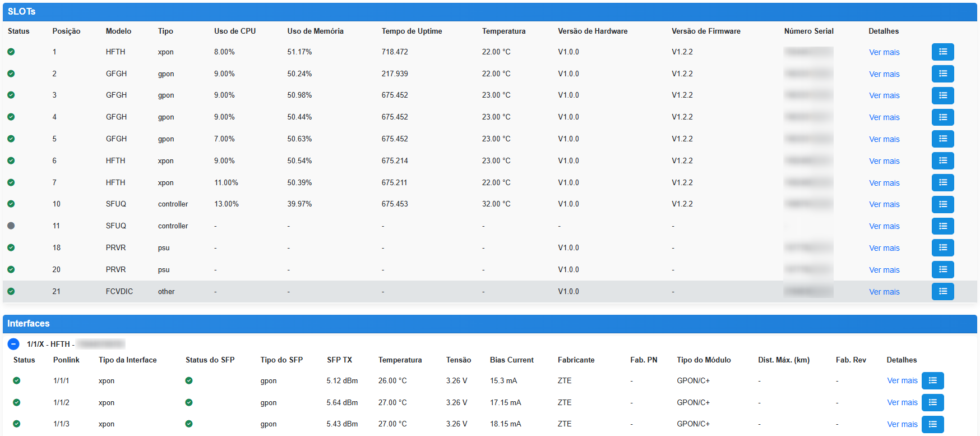
Task: Click 'Ver mais' for slot 11 SFUQ
Action: (884, 226)
